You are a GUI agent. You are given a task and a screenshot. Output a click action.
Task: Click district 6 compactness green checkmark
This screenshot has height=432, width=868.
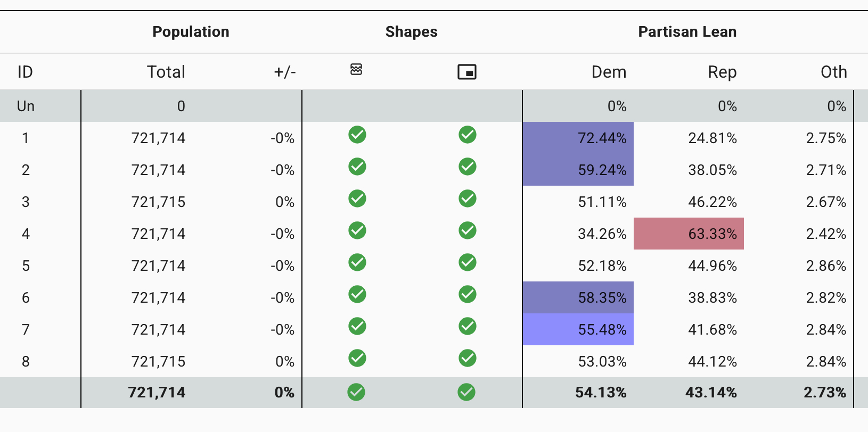click(x=468, y=295)
